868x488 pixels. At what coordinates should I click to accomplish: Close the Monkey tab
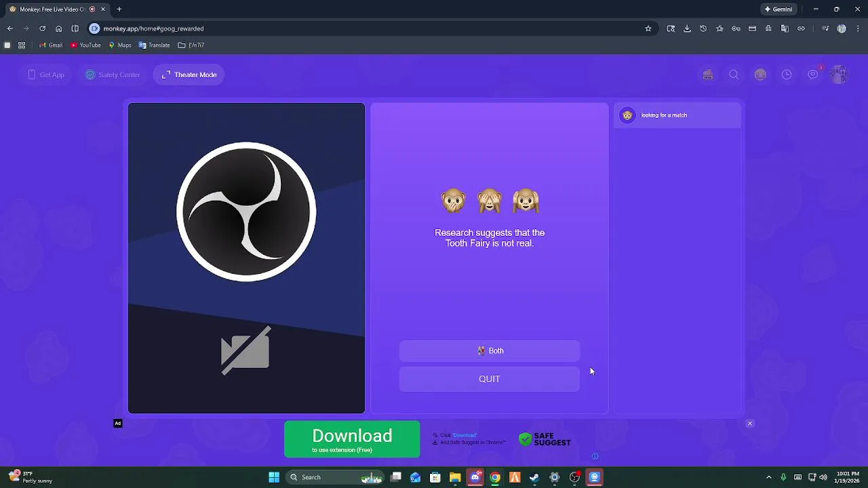103,9
